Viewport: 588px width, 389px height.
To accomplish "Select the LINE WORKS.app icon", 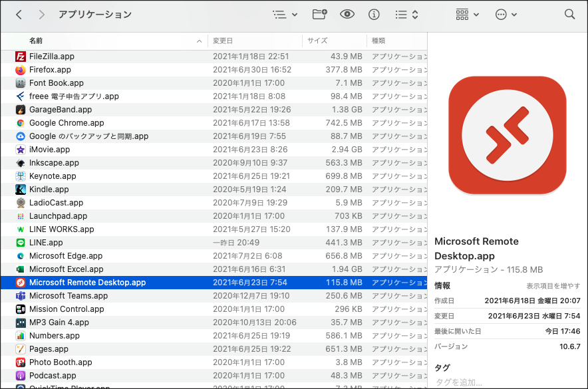I will point(21,229).
